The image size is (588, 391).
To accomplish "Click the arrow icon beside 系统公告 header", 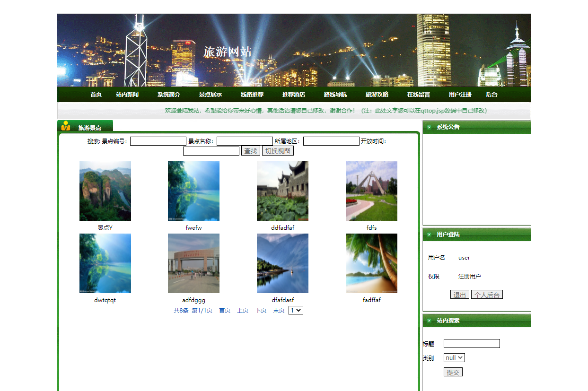I will tap(429, 127).
